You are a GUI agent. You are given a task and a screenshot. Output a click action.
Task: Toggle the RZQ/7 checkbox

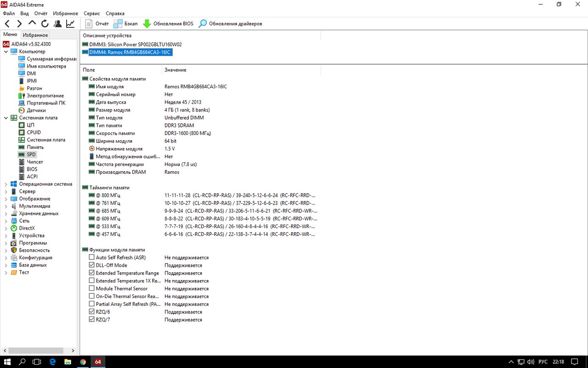tap(92, 320)
